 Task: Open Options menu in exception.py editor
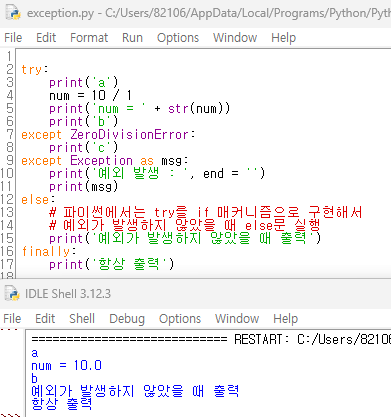click(178, 38)
